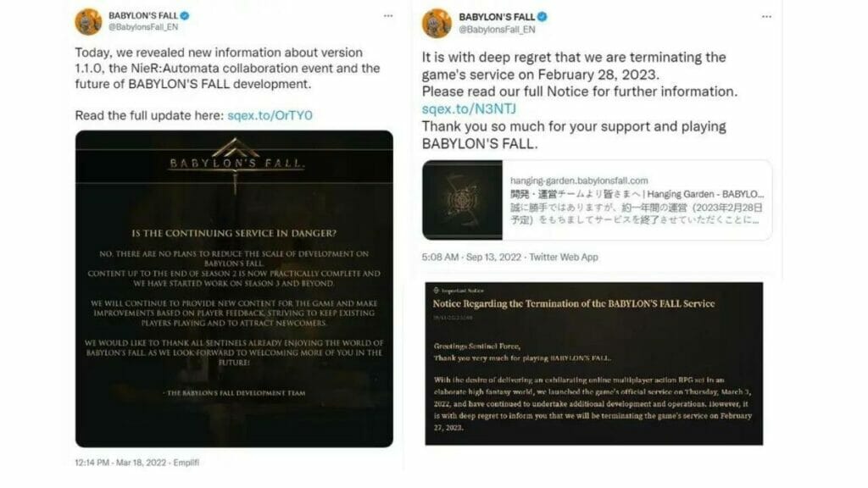The image size is (868, 488).
Task: Click the BABYLON'S FALL avatar on the right tweet
Action: (437, 23)
